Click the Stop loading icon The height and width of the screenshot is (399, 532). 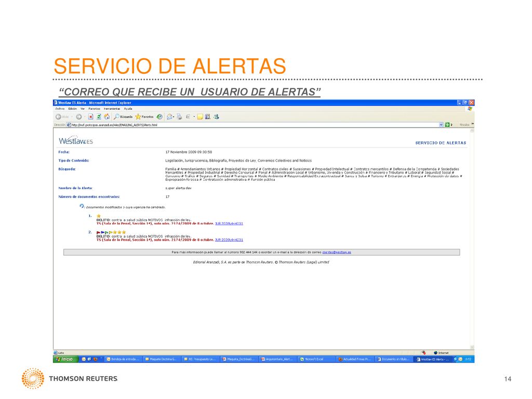tap(90, 117)
